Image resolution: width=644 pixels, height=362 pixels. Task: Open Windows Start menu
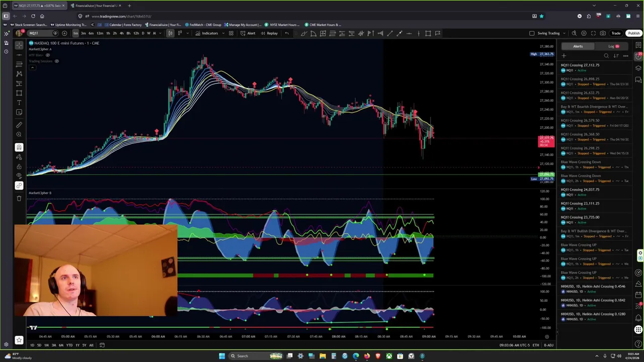pyautogui.click(x=221, y=356)
